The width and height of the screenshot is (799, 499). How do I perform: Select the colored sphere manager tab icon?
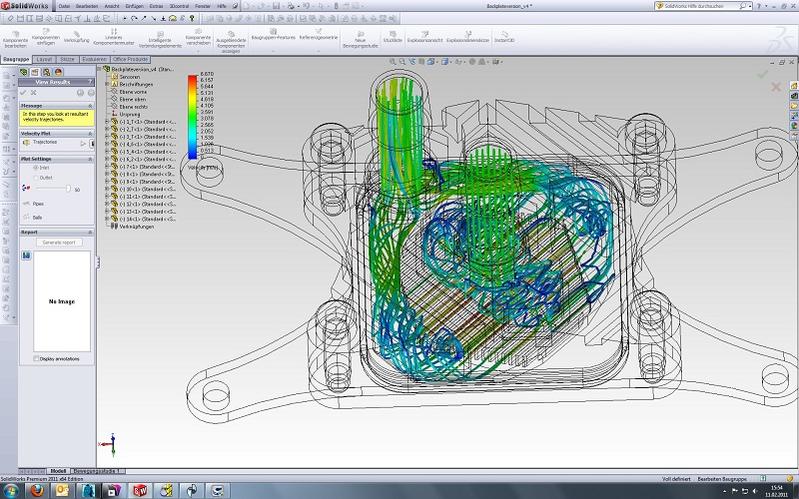[58, 72]
